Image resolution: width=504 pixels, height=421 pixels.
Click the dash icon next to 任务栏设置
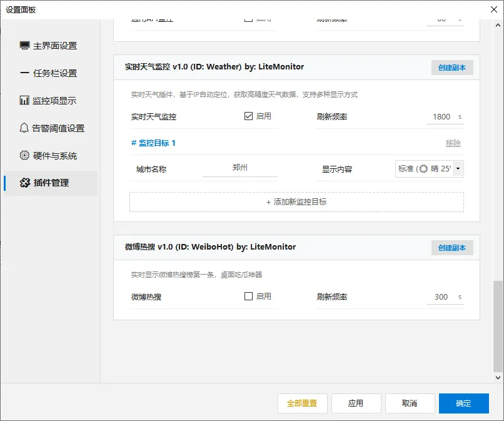click(x=24, y=72)
